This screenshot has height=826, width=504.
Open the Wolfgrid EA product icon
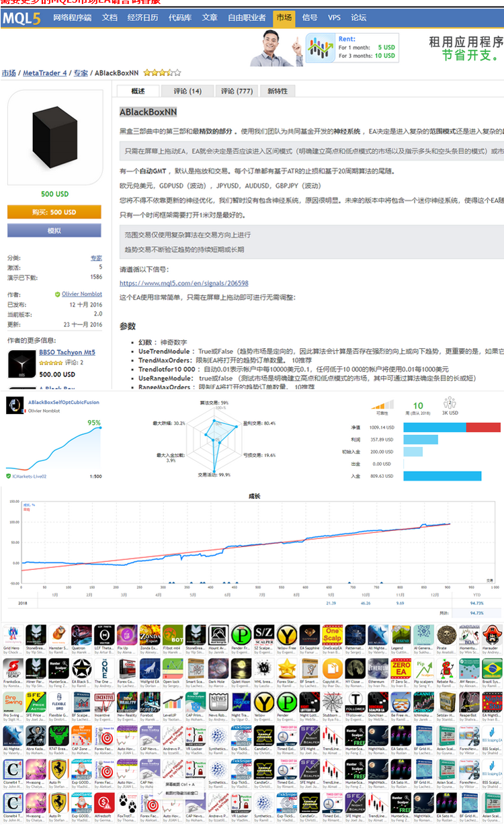(x=151, y=668)
